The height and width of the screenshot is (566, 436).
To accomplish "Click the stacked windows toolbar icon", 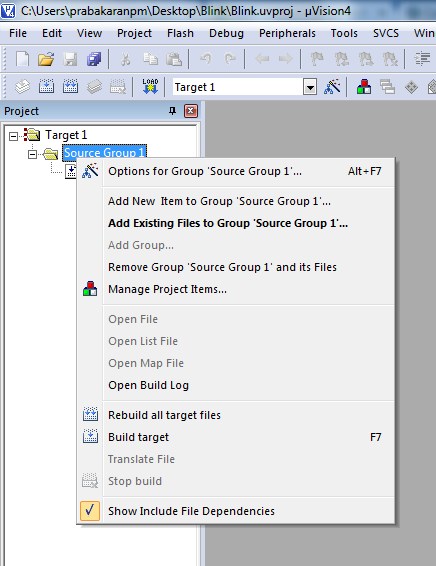I will (387, 87).
